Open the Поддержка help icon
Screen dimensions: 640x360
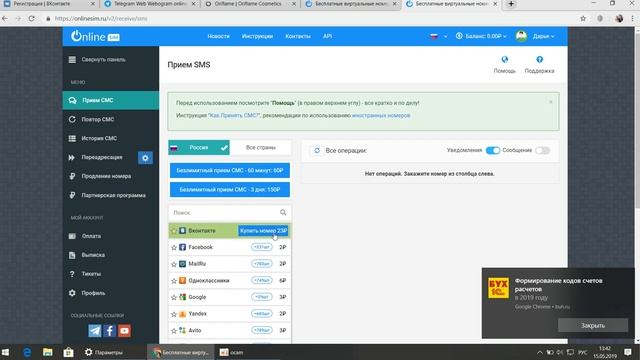539,60
